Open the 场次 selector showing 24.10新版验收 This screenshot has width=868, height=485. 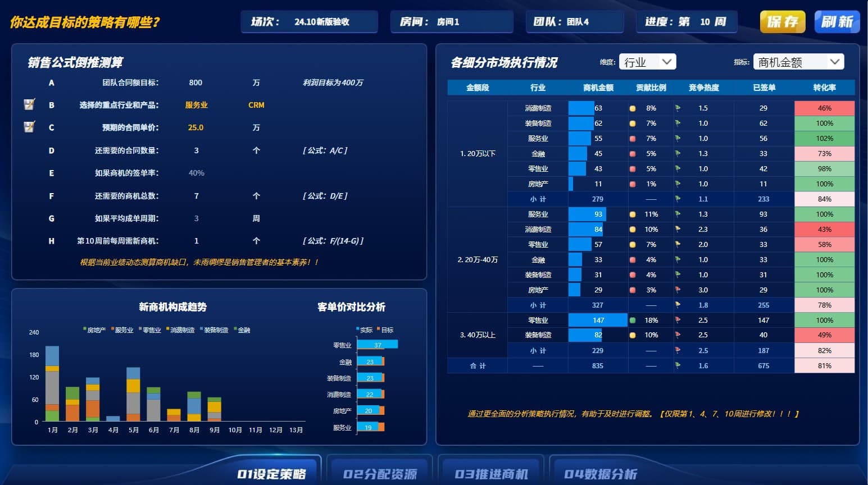pos(310,22)
